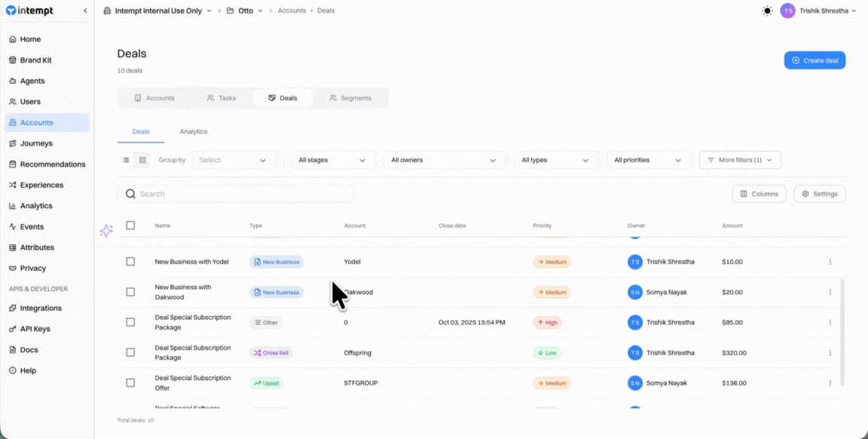Click the API Keys key icon

click(x=13, y=329)
